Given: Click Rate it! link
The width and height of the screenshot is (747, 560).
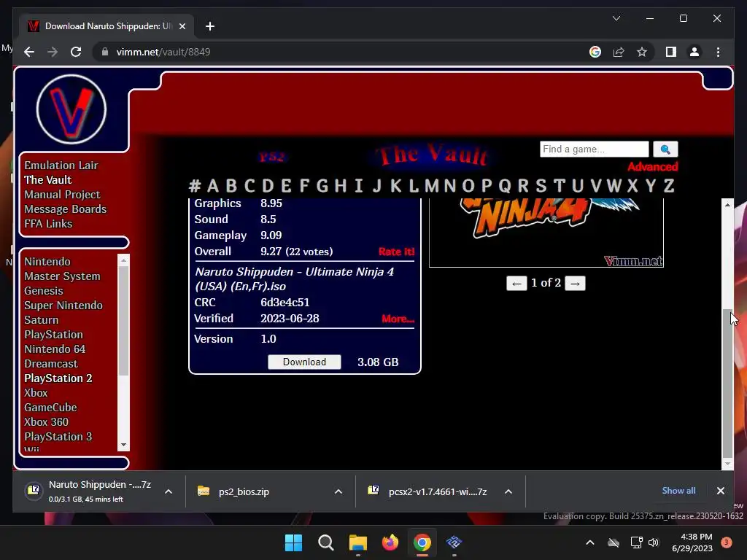Looking at the screenshot, I should click(x=396, y=252).
